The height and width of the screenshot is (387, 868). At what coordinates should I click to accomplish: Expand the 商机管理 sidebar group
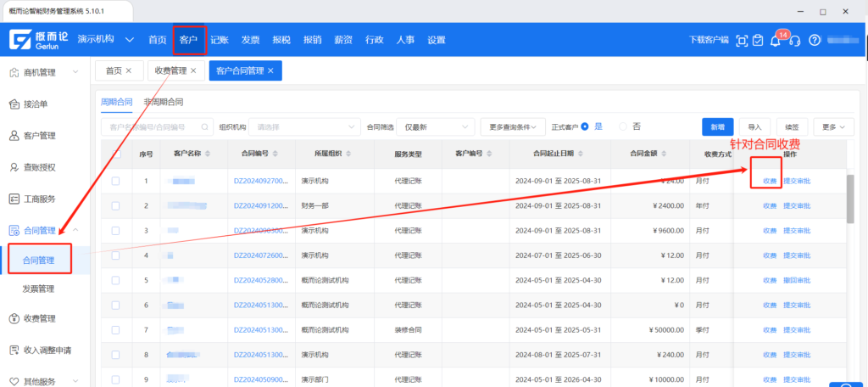pyautogui.click(x=75, y=72)
